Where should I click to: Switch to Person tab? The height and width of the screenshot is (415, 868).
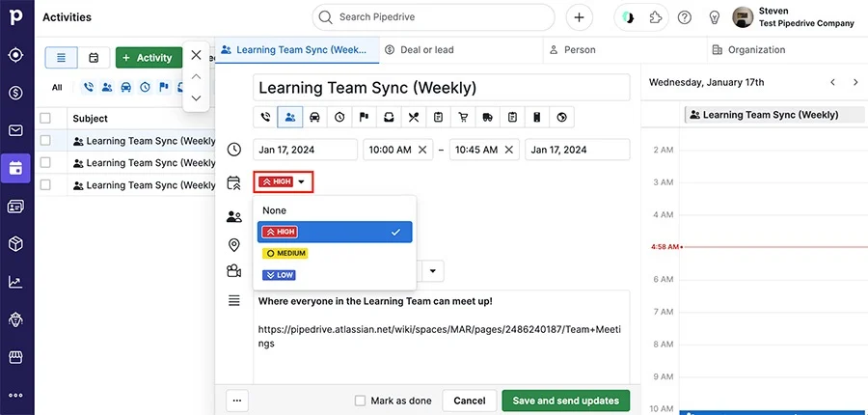coord(626,50)
